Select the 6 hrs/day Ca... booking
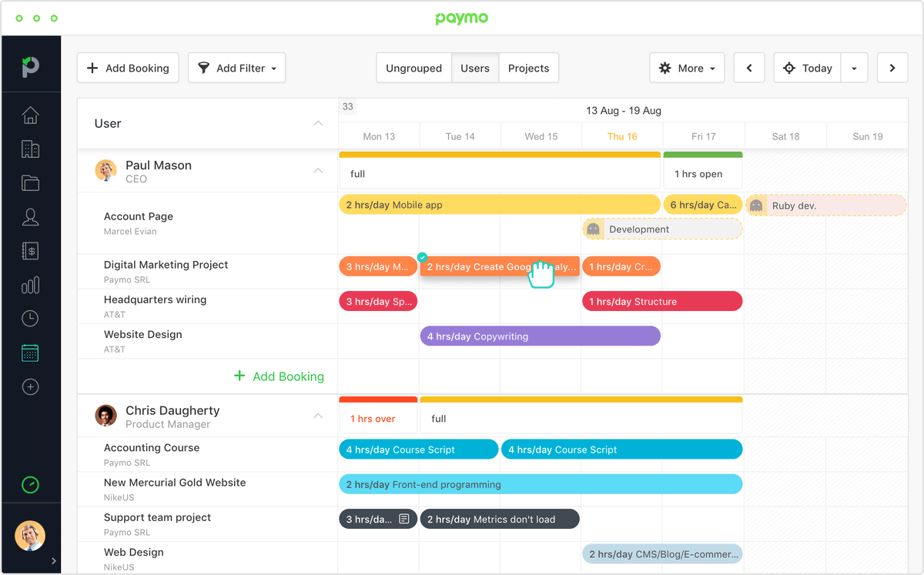This screenshot has height=575, width=924. (x=703, y=205)
